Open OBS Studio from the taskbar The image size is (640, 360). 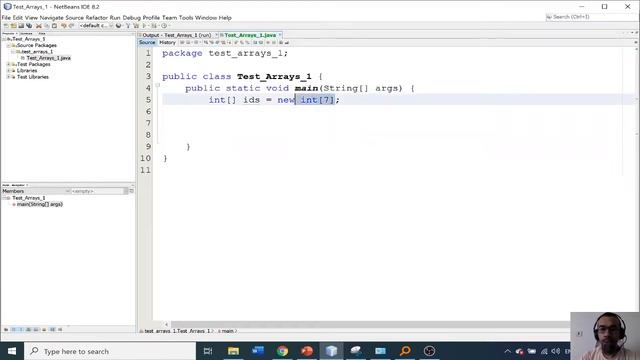point(429,351)
